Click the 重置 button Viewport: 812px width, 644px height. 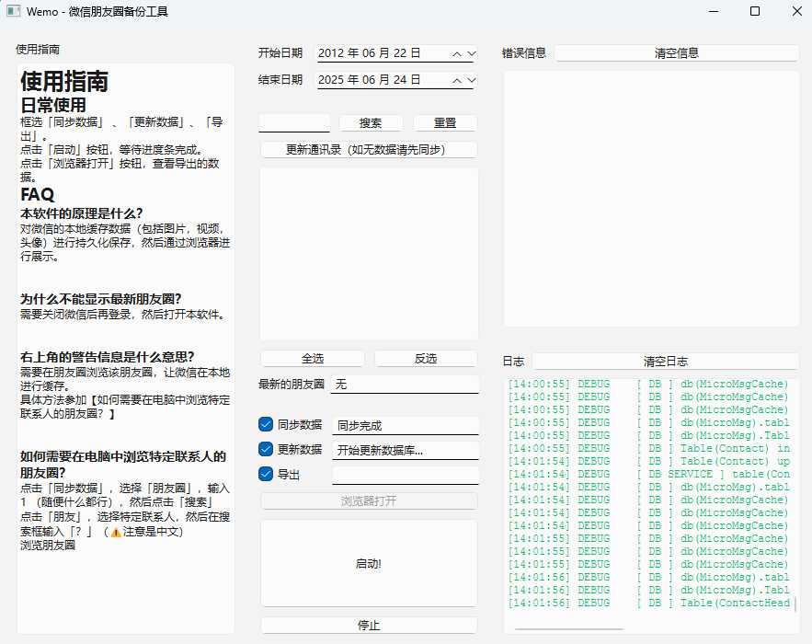click(445, 123)
